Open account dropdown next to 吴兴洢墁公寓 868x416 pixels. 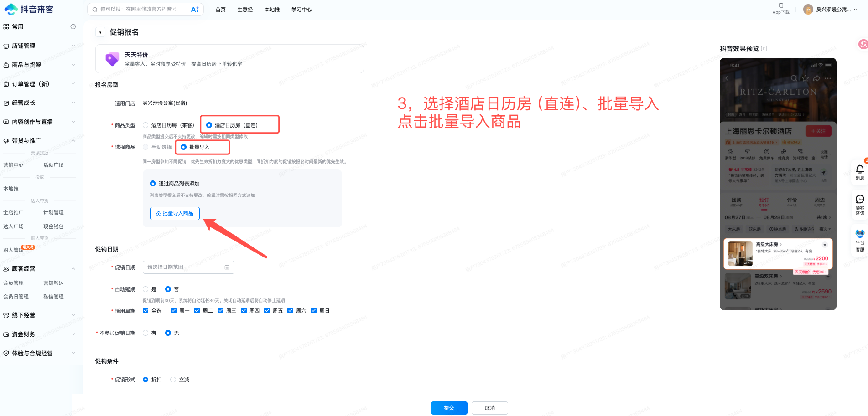(x=856, y=10)
